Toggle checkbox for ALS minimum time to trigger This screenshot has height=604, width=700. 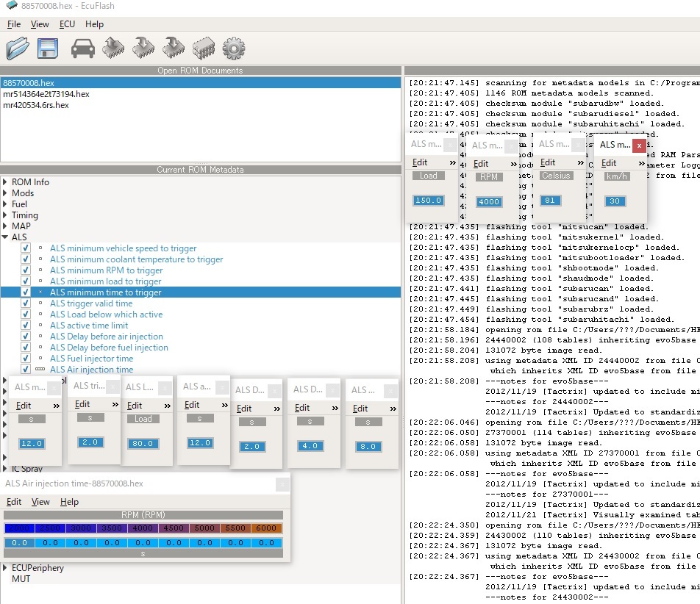point(26,292)
